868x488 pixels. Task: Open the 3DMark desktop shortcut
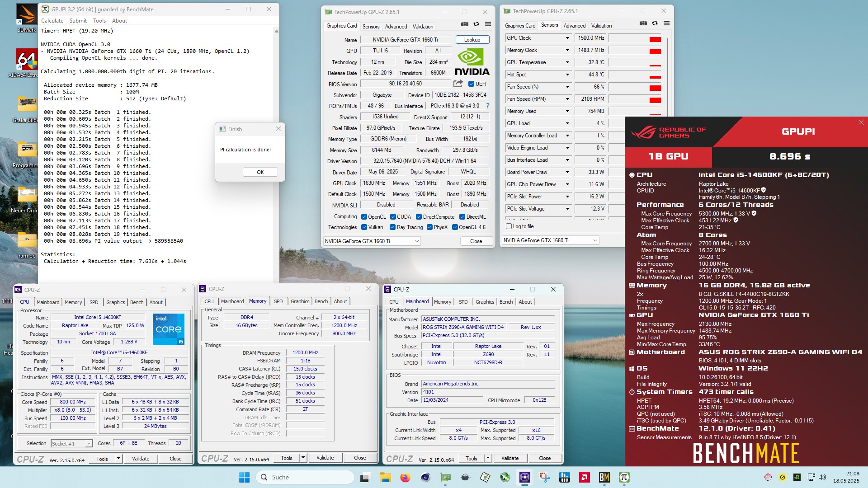click(x=27, y=18)
